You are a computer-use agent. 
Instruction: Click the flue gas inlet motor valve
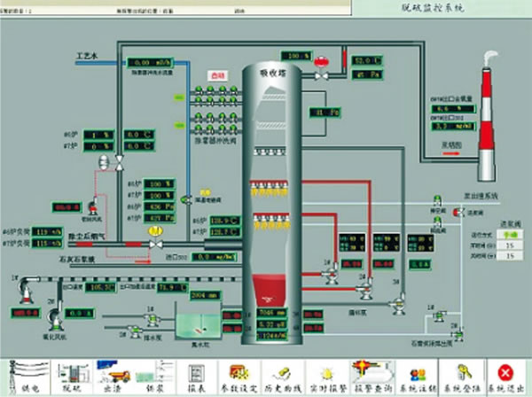point(156,238)
